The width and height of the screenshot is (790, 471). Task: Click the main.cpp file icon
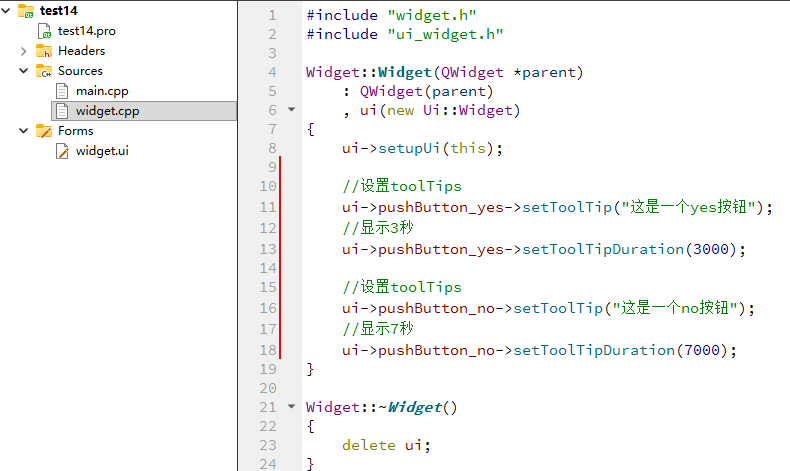(x=62, y=91)
